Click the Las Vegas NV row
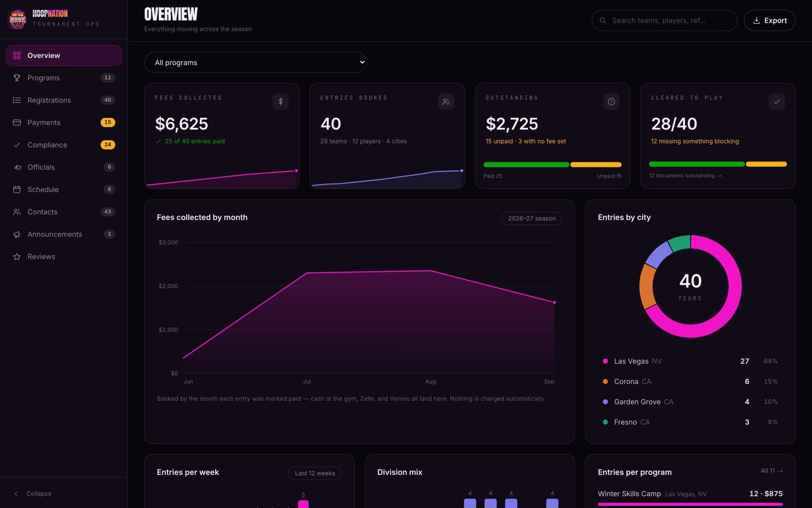Viewport: 812px width, 508px height. click(x=690, y=361)
